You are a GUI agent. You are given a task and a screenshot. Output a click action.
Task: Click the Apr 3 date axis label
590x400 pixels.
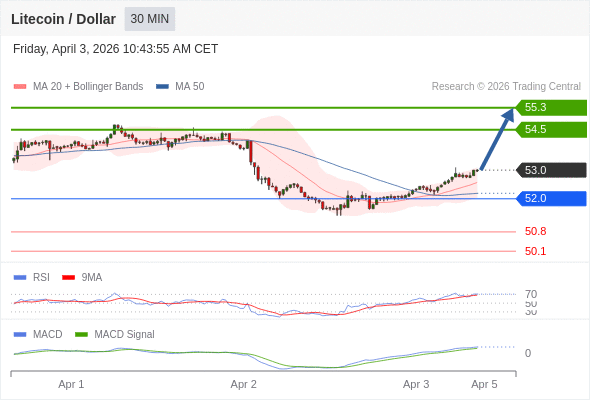coord(416,385)
